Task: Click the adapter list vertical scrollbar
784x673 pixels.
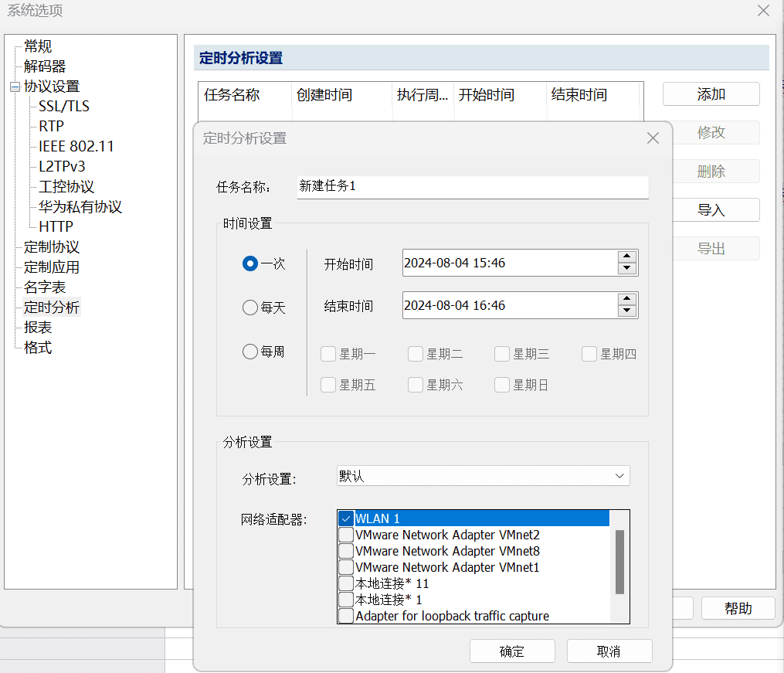Action: point(619,562)
